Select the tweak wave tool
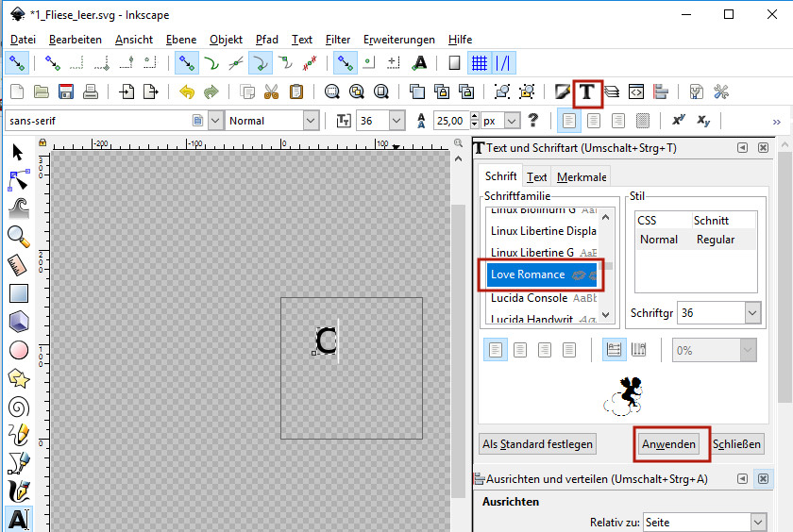Image resolution: width=793 pixels, height=532 pixels. pyautogui.click(x=19, y=208)
